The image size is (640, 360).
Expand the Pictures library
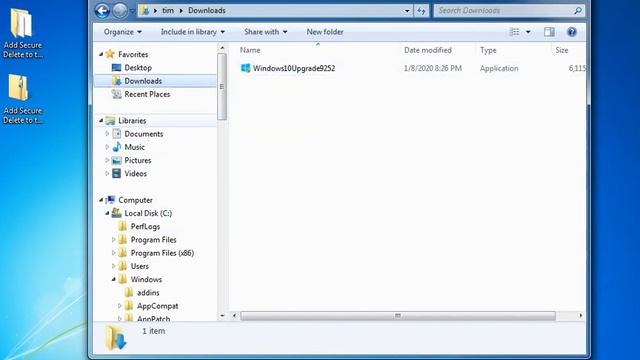107,160
